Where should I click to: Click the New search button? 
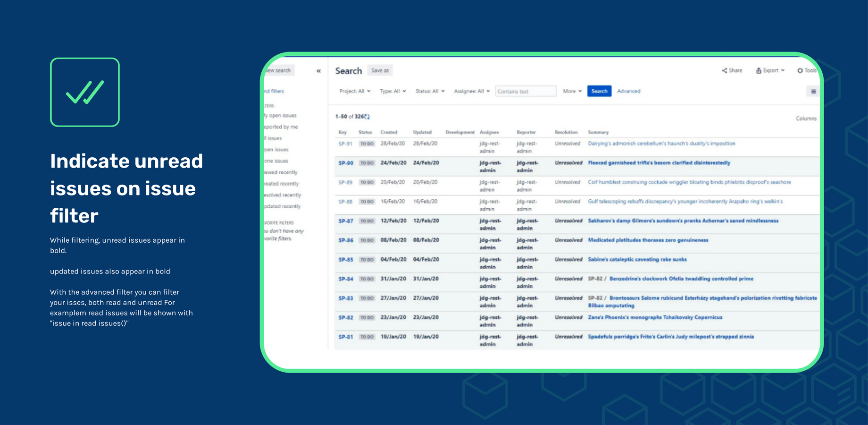pyautogui.click(x=279, y=70)
